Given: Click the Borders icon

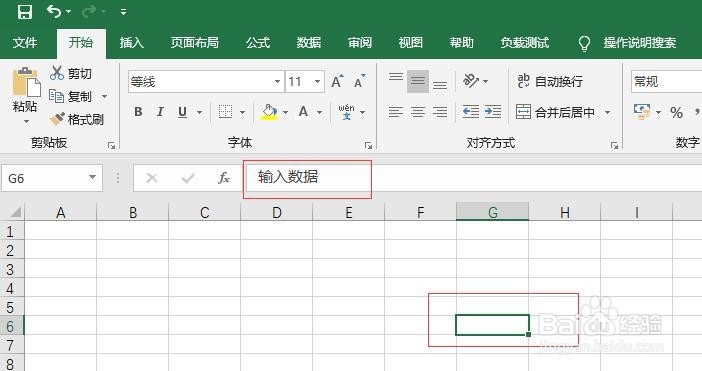Looking at the screenshot, I should pyautogui.click(x=225, y=111).
